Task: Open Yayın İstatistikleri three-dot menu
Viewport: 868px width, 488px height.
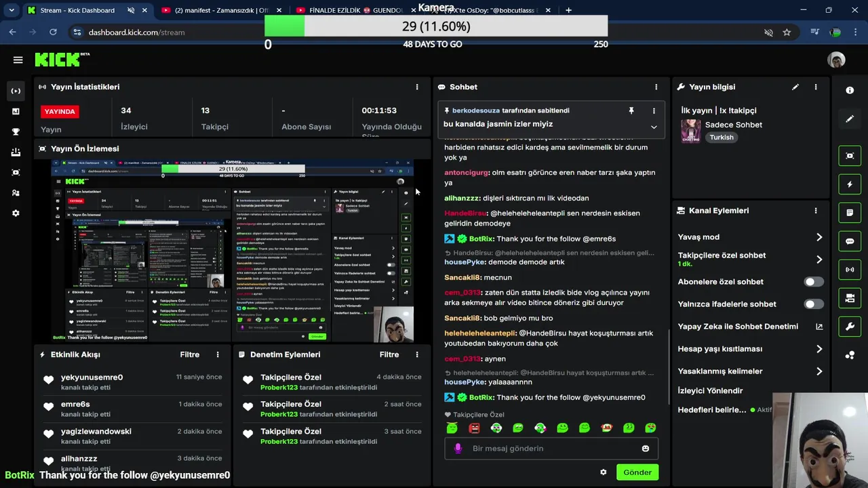Action: point(417,87)
